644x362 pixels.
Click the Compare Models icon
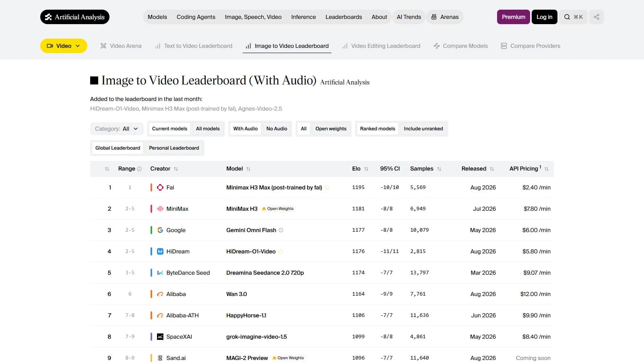pos(437,46)
